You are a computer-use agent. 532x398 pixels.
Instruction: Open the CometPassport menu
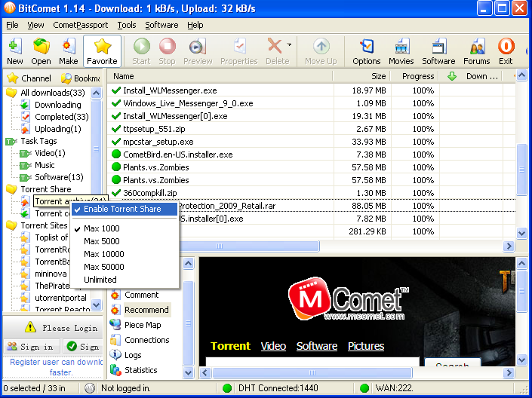(81, 25)
